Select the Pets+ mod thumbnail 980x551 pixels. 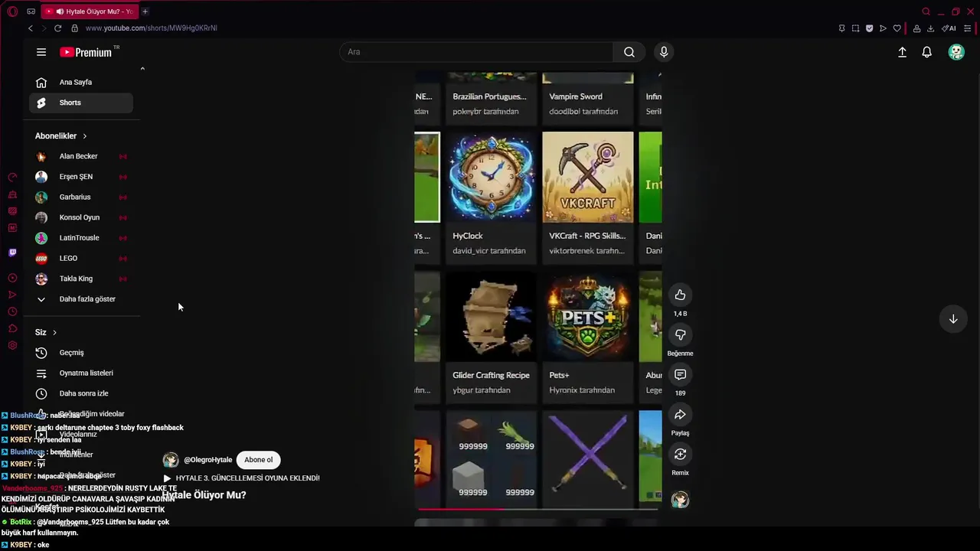coord(588,317)
